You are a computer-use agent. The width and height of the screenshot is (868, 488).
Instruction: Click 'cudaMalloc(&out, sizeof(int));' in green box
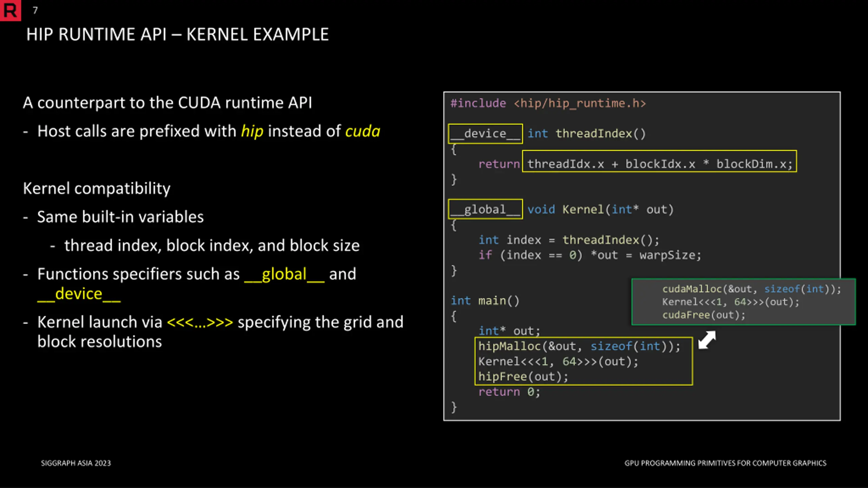(752, 289)
